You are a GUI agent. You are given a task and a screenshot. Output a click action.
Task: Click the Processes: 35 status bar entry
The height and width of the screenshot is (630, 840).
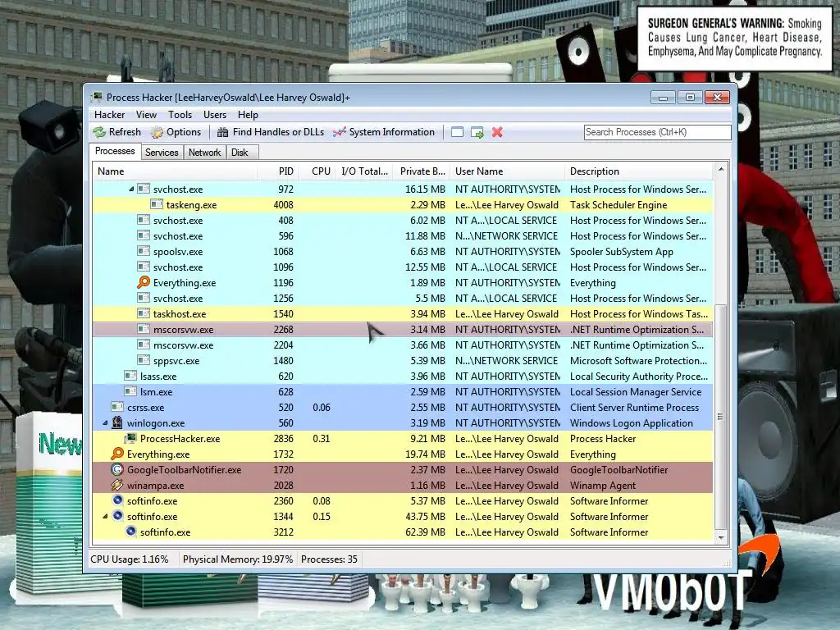point(329,559)
